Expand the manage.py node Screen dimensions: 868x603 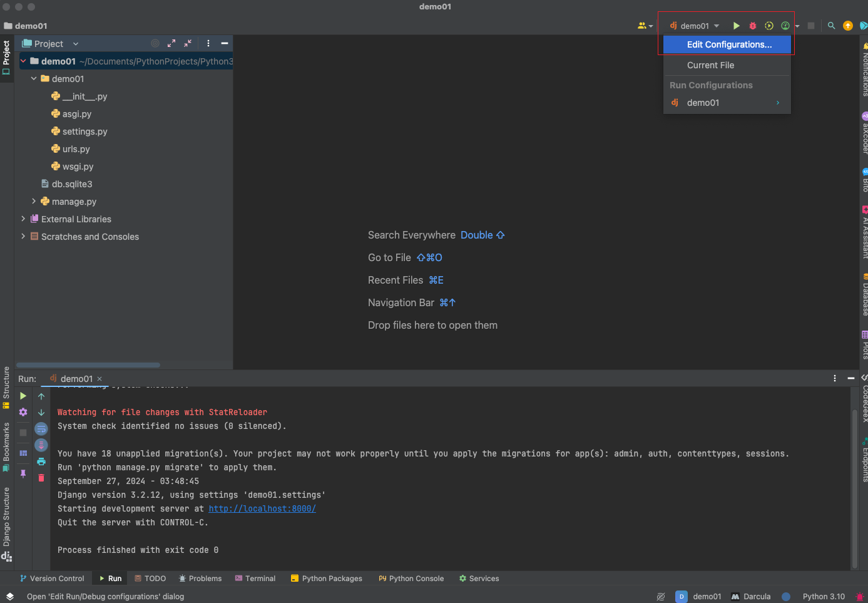pyautogui.click(x=34, y=202)
